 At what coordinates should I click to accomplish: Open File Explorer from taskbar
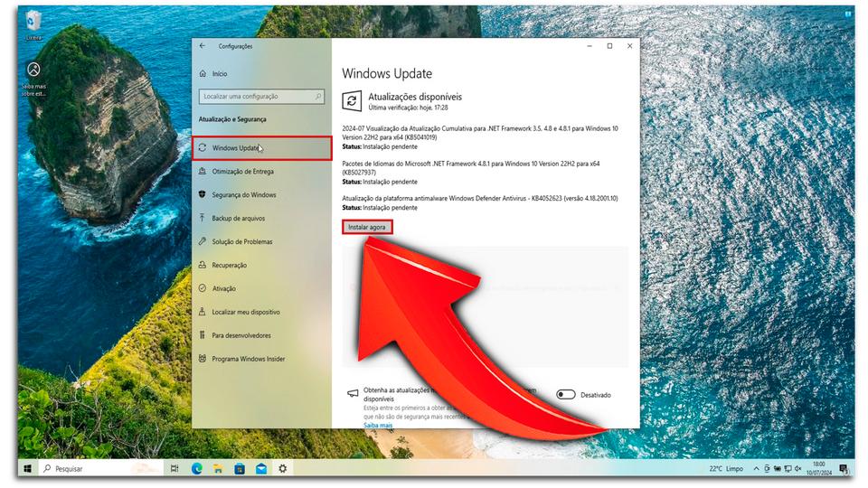tap(218, 469)
